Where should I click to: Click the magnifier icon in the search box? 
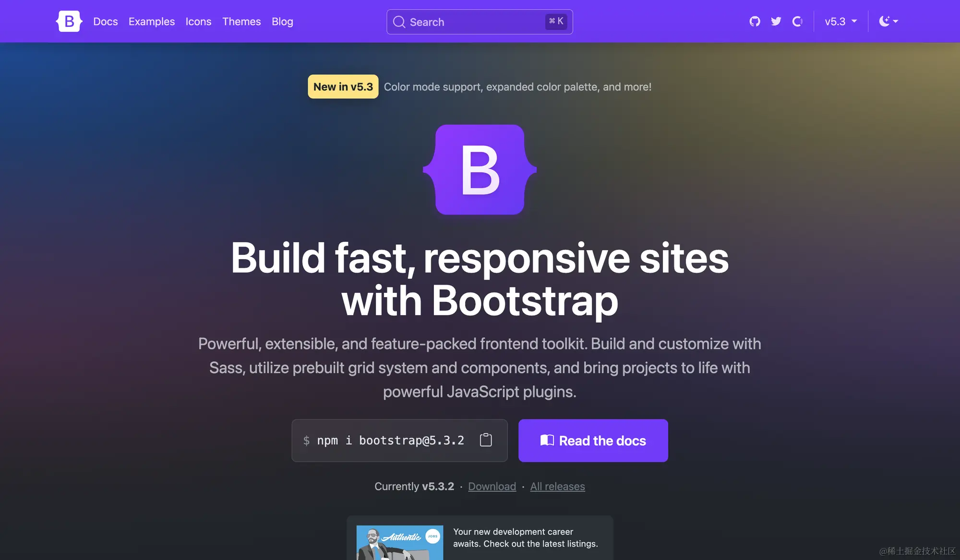tap(399, 22)
